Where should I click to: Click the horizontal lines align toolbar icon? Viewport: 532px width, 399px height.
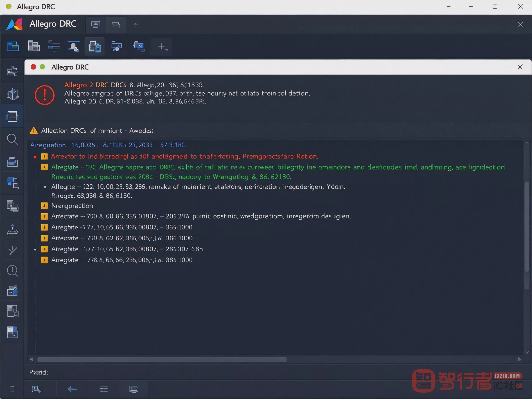click(x=54, y=46)
